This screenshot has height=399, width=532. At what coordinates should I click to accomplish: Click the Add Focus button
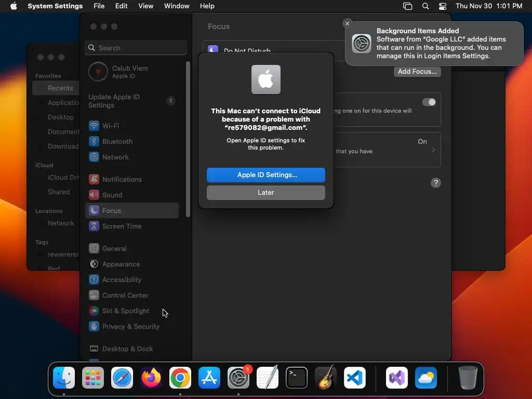(x=417, y=72)
